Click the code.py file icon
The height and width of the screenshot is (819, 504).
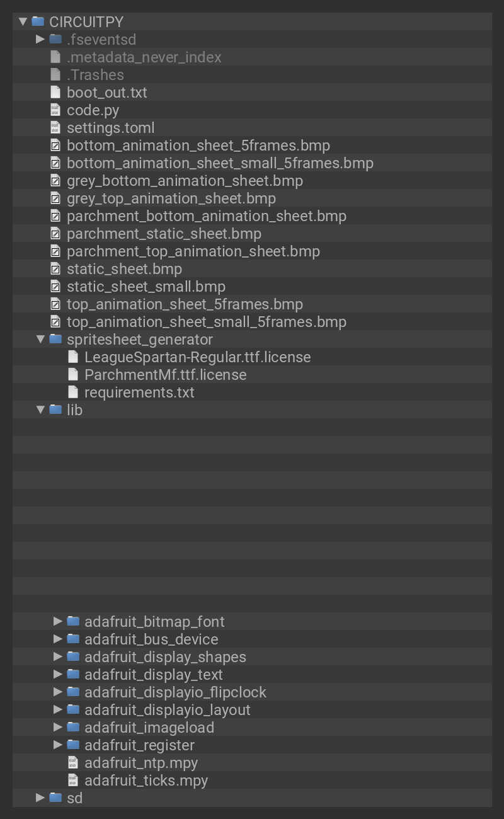pyautogui.click(x=55, y=110)
